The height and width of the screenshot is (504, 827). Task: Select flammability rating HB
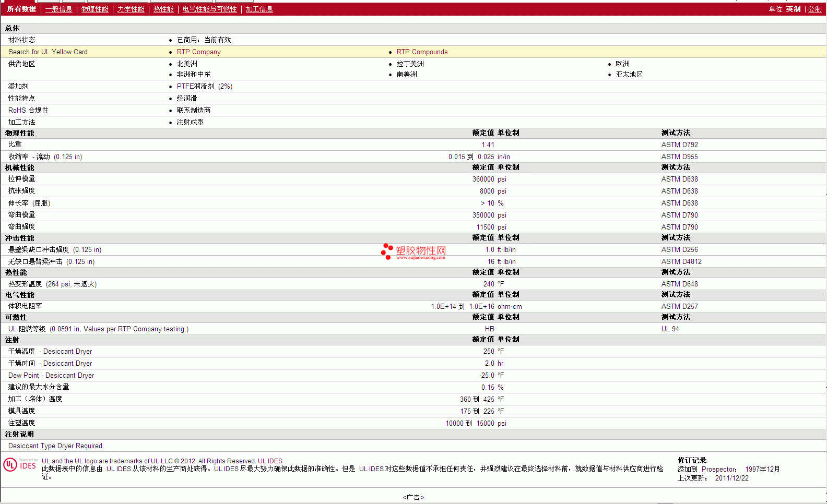click(x=490, y=329)
